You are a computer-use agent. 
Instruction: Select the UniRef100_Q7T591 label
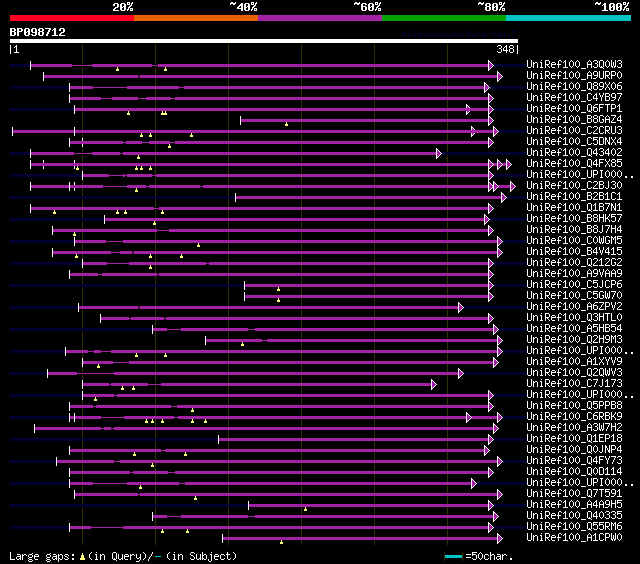coord(574,494)
